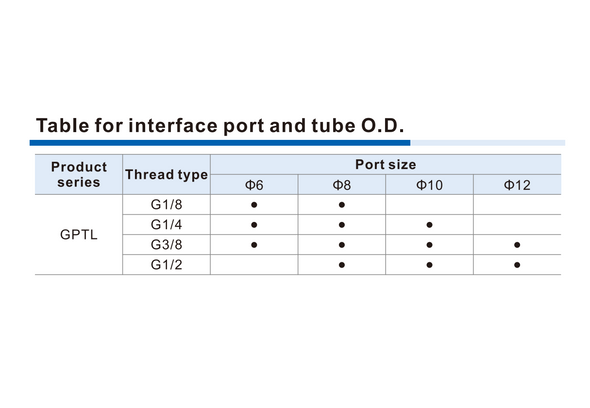Click the Thread type column header
This screenshot has height=408, width=590.
(x=166, y=175)
